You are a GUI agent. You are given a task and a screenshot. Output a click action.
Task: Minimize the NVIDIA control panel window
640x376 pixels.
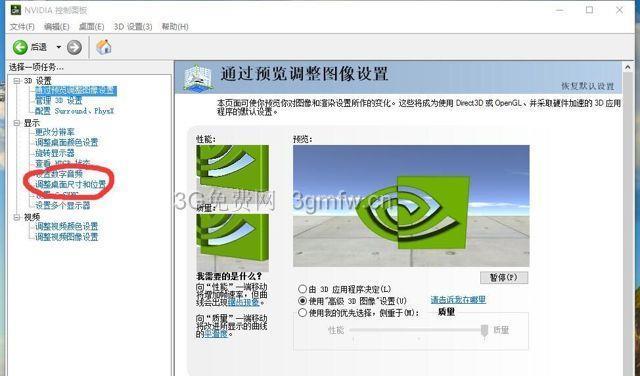tap(559, 10)
